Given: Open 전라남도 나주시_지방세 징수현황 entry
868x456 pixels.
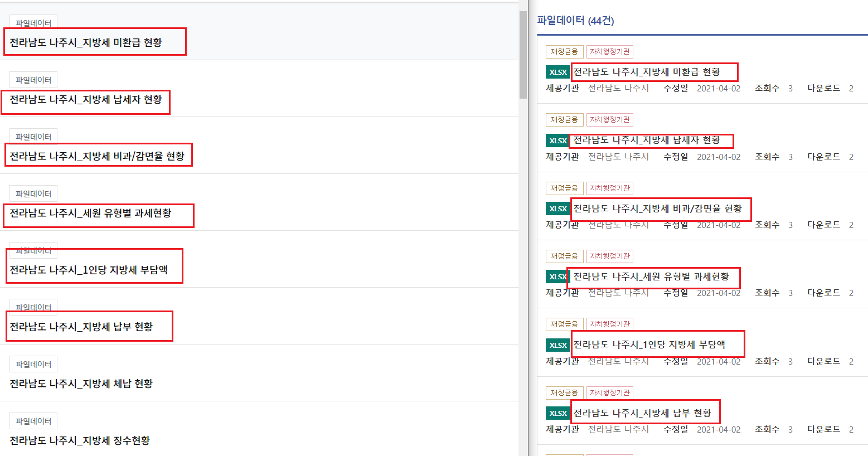Looking at the screenshot, I should 80,440.
